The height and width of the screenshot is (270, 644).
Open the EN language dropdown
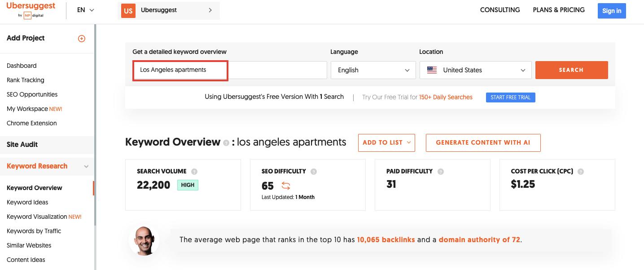[x=85, y=10]
